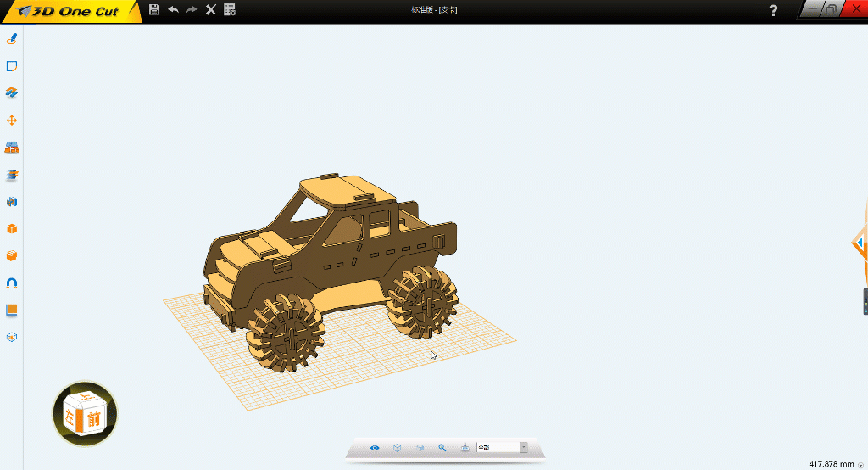Image resolution: width=868 pixels, height=470 pixels.
Task: Expand the collapsed right side panel
Action: pyautogui.click(x=865, y=301)
